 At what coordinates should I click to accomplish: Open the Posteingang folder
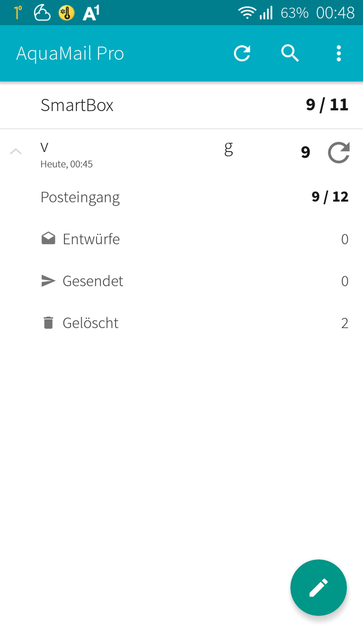[181, 197]
